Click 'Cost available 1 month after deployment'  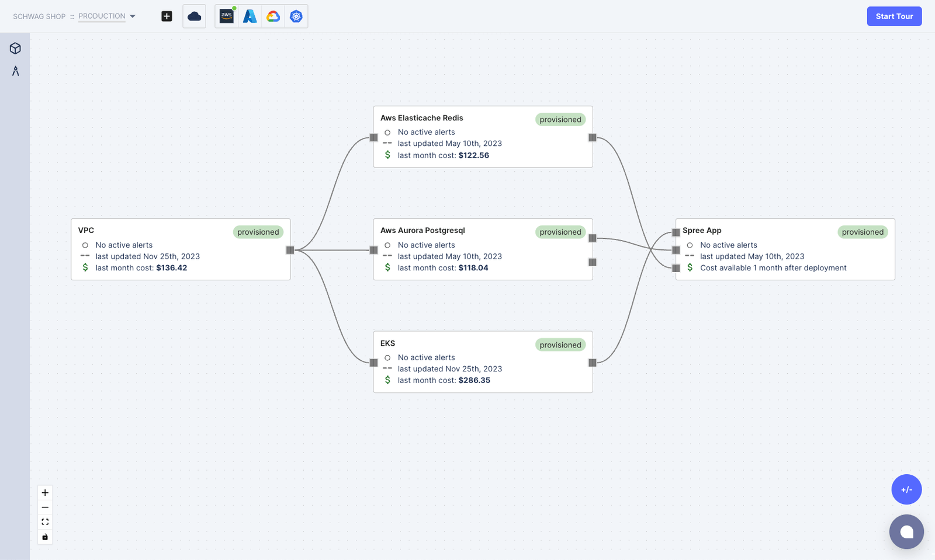[x=773, y=268]
